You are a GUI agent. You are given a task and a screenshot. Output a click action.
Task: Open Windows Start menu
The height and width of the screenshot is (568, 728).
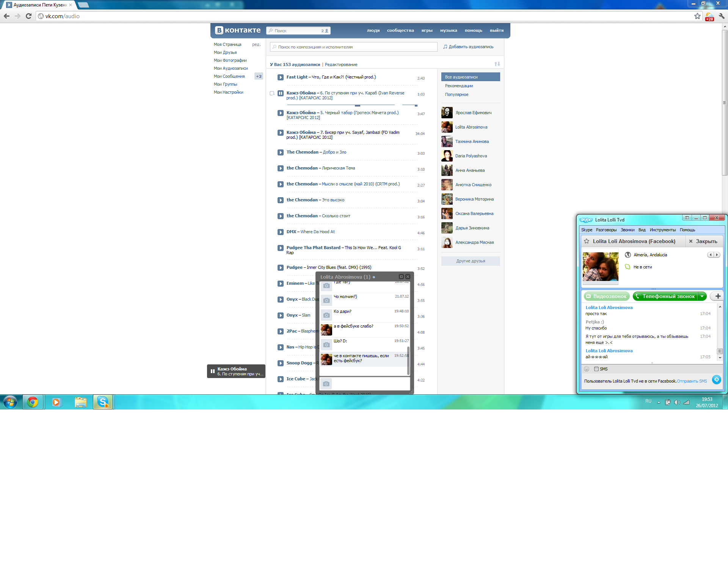click(x=10, y=402)
